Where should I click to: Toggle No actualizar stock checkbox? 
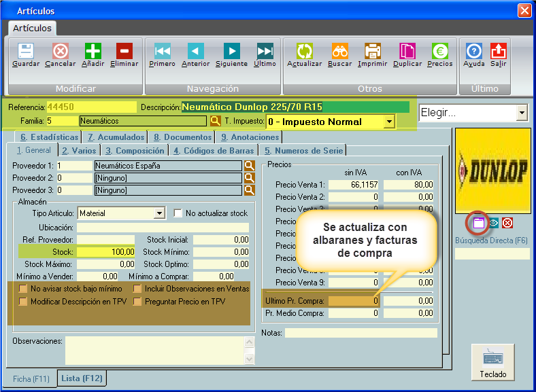(x=178, y=213)
